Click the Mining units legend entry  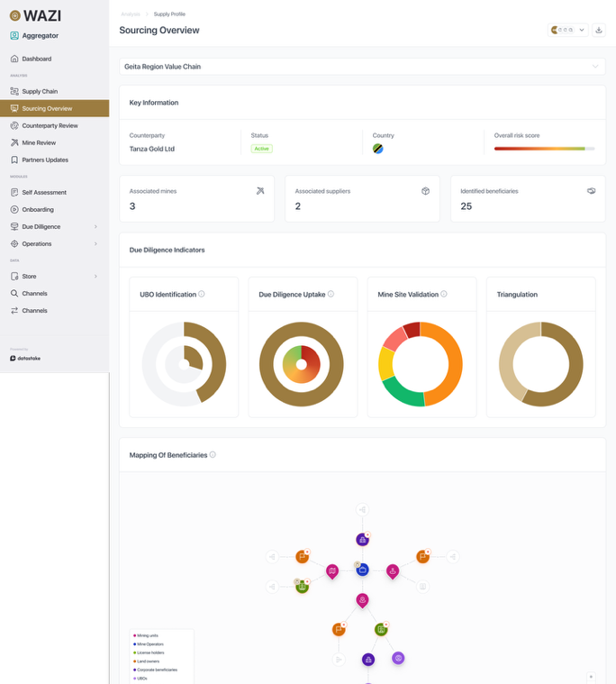(146, 635)
